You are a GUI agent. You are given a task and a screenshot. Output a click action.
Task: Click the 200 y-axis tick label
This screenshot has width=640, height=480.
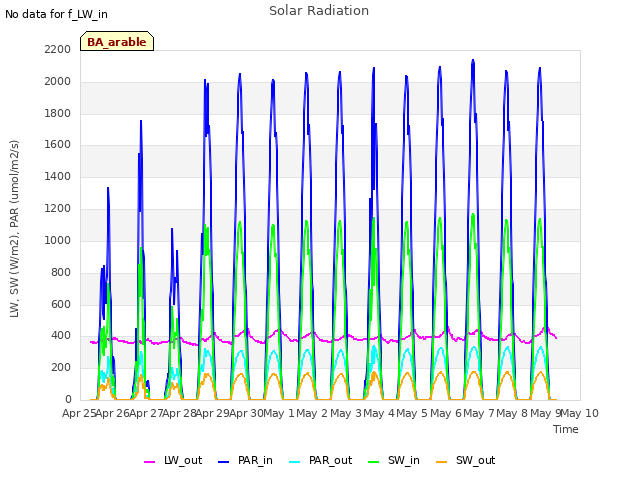pyautogui.click(x=61, y=367)
